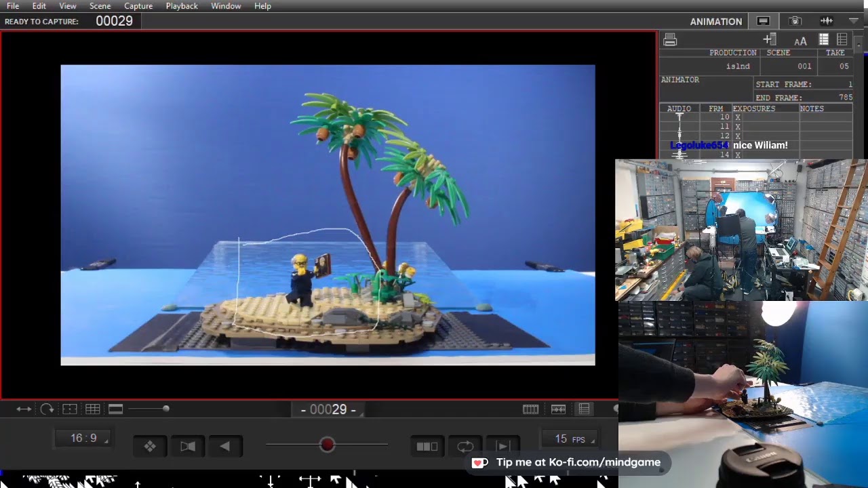868x488 pixels.
Task: Select the outlined-rows X-sheet layout icon
Action: 842,40
